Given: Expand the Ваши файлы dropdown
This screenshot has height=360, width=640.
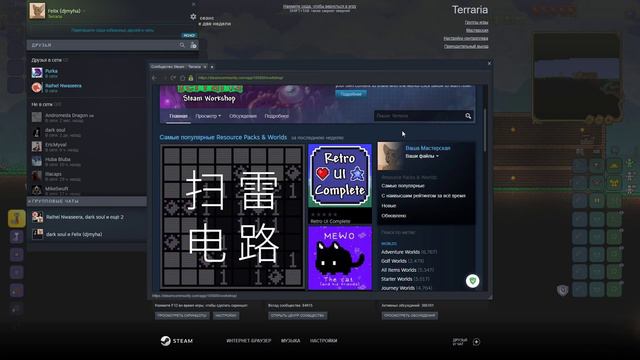Looking at the screenshot, I should (422, 156).
